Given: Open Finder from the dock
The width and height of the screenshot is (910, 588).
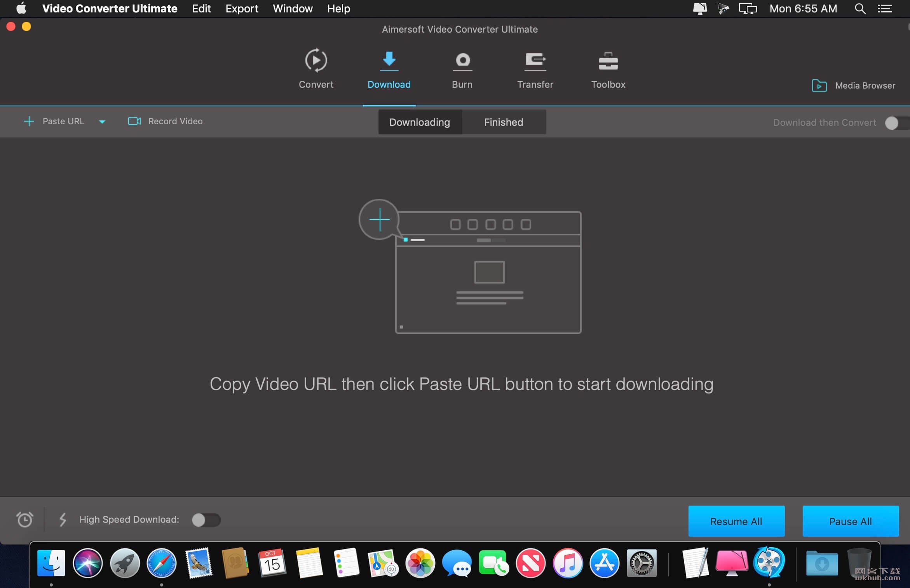Looking at the screenshot, I should coord(51,563).
